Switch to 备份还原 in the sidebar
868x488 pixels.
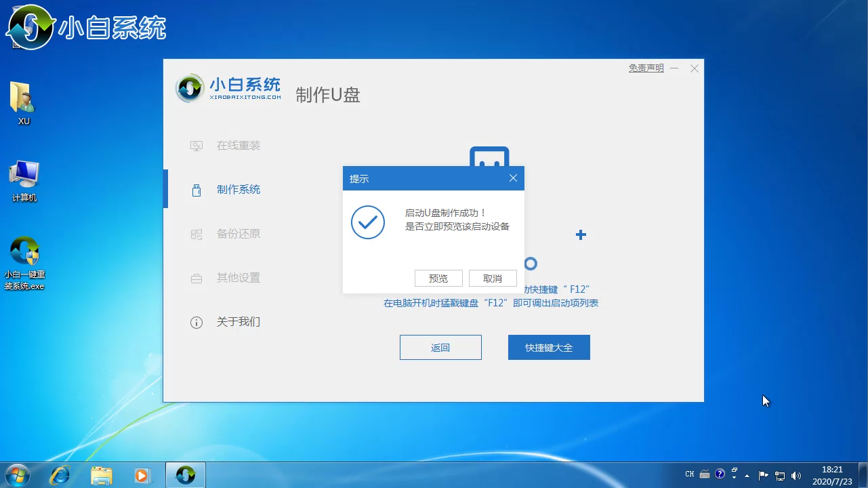[x=238, y=234]
